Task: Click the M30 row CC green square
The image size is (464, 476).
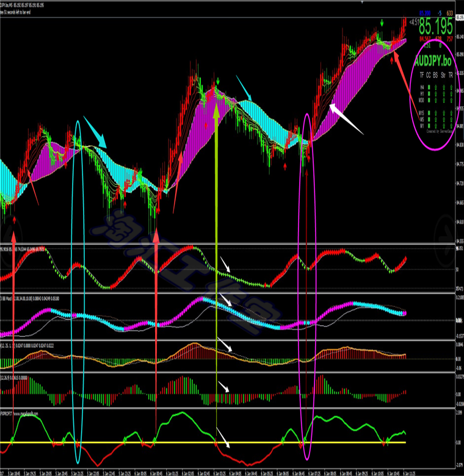Action: tap(429, 100)
